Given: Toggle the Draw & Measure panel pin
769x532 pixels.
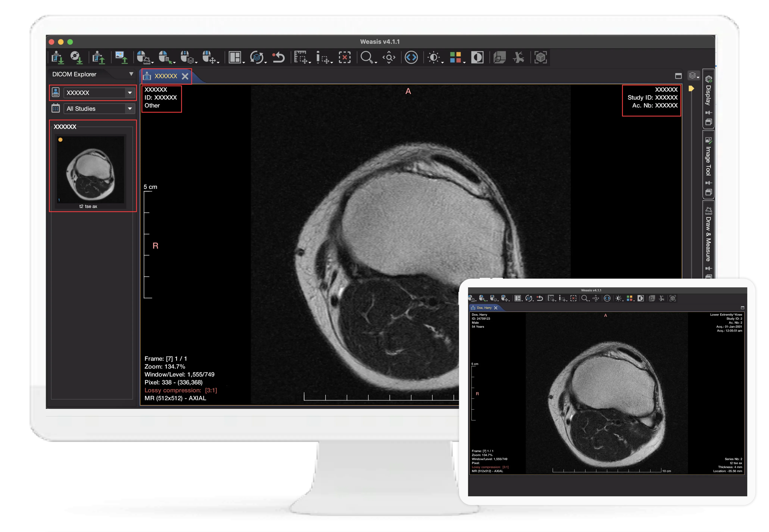Looking at the screenshot, I should coord(709,268).
